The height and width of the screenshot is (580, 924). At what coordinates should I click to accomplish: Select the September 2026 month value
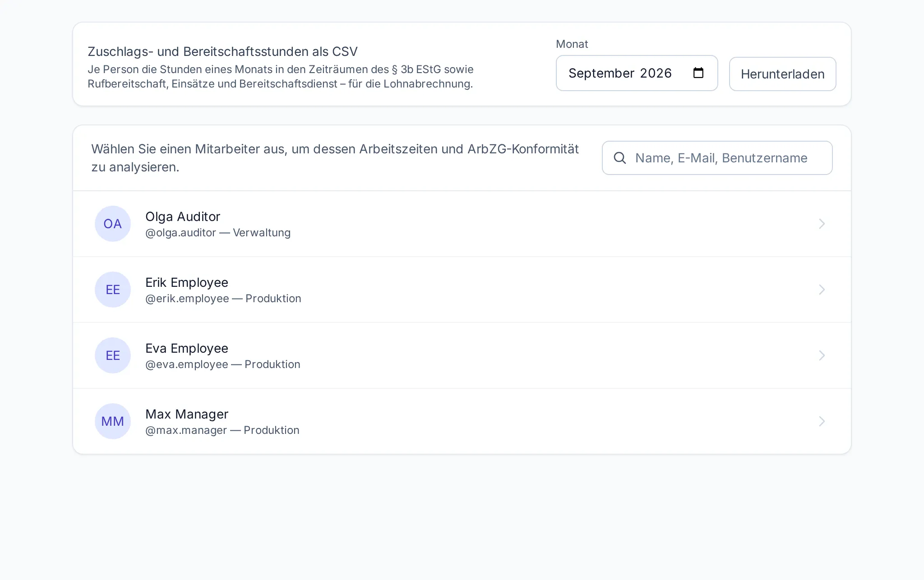(620, 73)
